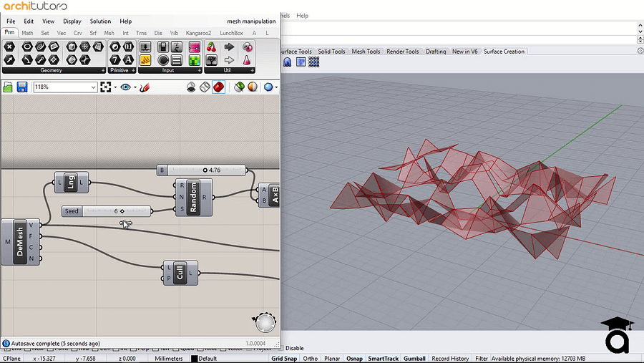Click the Zoom Extents canvas icon
Screen dimensions: 644x363
click(x=106, y=87)
